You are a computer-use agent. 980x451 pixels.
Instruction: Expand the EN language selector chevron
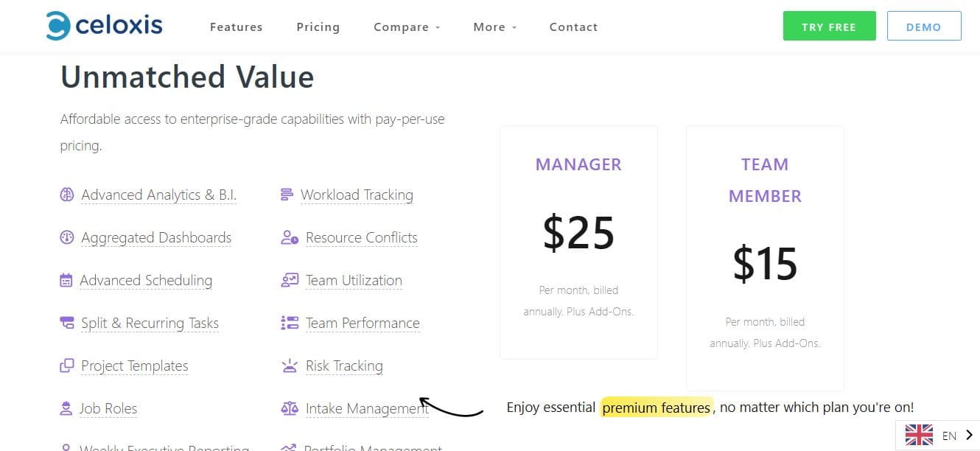(x=970, y=435)
